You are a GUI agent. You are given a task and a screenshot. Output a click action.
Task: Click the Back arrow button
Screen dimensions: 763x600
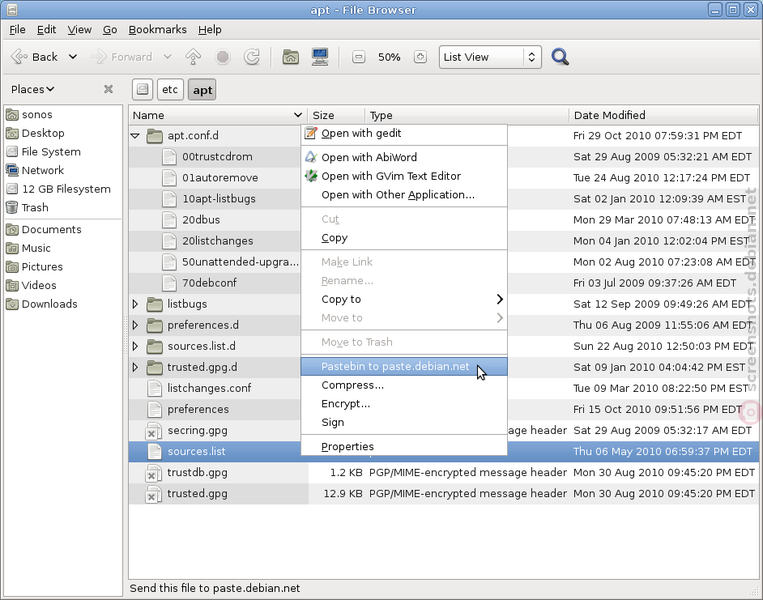pos(34,57)
